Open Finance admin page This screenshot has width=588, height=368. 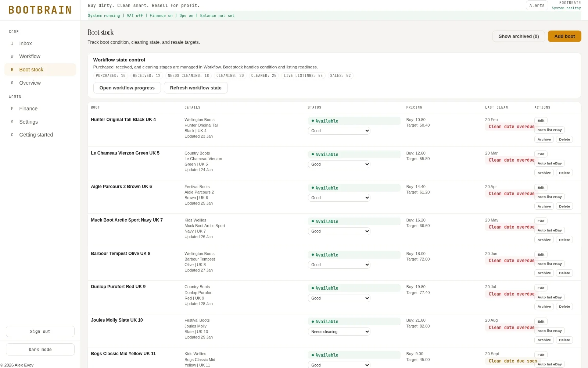[40, 109]
